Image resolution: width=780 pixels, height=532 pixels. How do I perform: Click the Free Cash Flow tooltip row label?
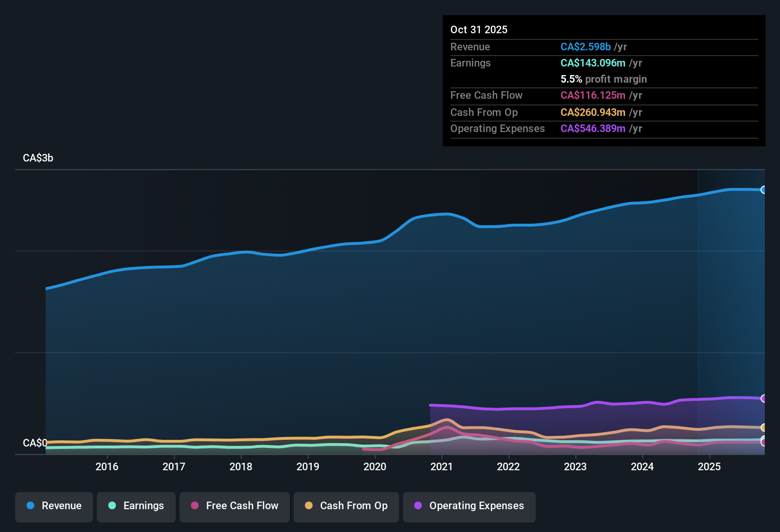486,95
